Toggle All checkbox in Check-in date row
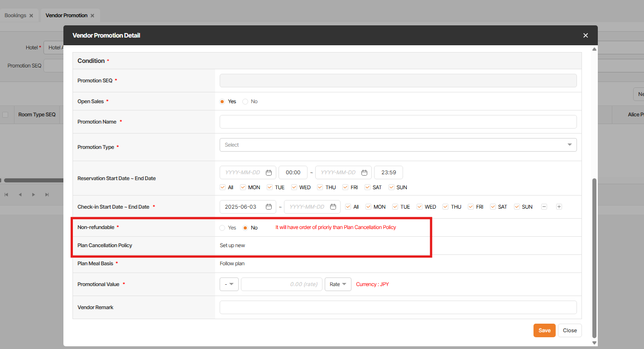 pos(348,207)
